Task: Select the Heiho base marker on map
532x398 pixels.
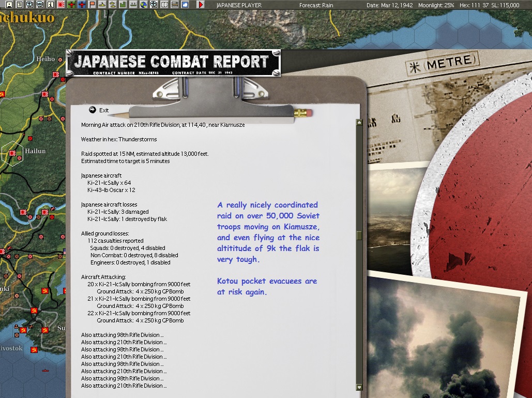Action: pyautogui.click(x=60, y=60)
